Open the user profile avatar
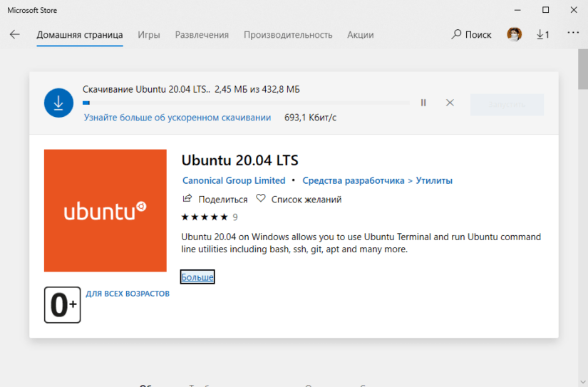588x387 pixels. pos(514,34)
